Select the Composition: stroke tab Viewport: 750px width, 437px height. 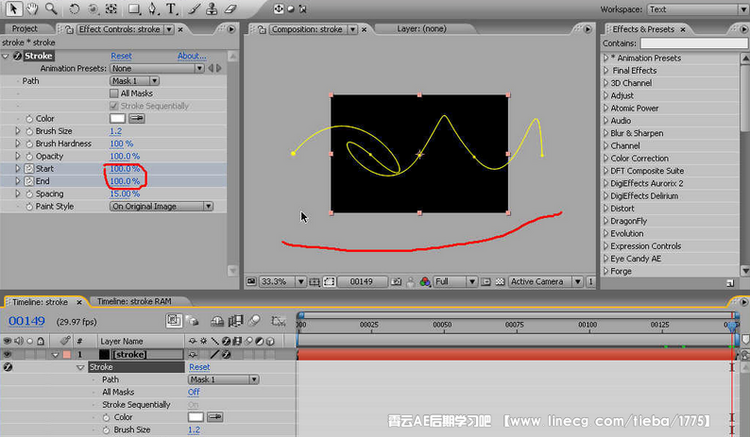[307, 29]
